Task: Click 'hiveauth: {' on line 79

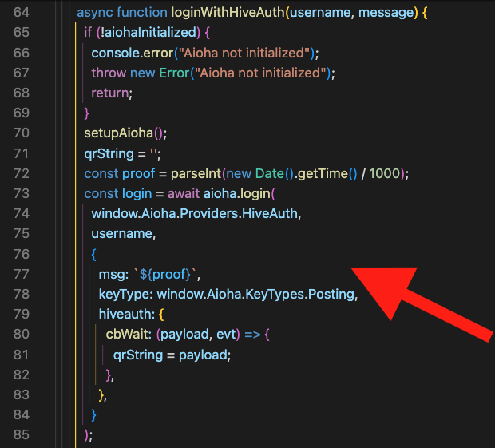Action: 131,315
